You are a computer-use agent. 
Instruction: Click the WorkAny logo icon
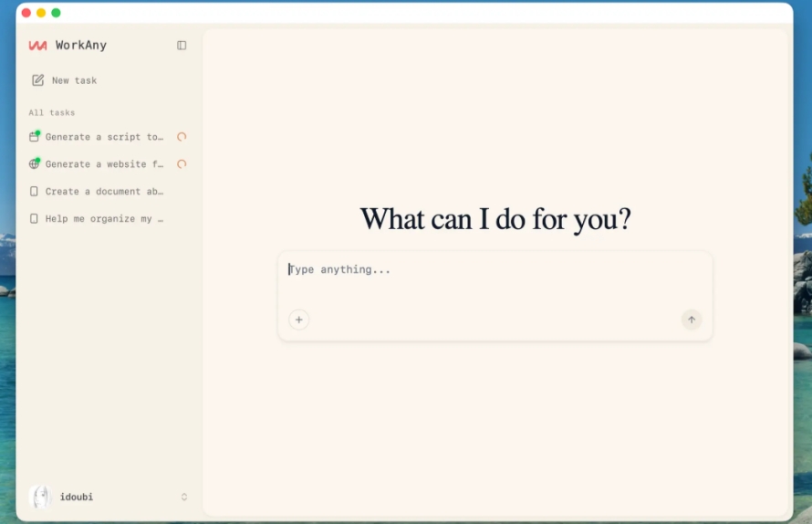[37, 46]
